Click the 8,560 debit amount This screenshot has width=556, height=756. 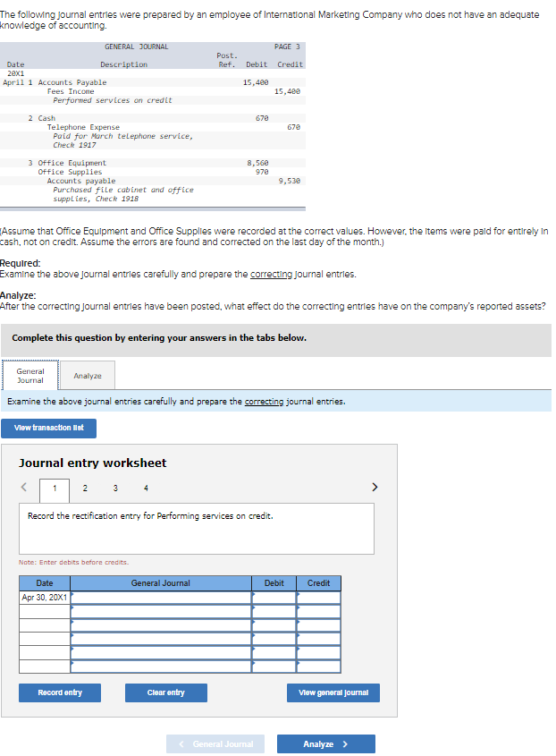pyautogui.click(x=257, y=163)
